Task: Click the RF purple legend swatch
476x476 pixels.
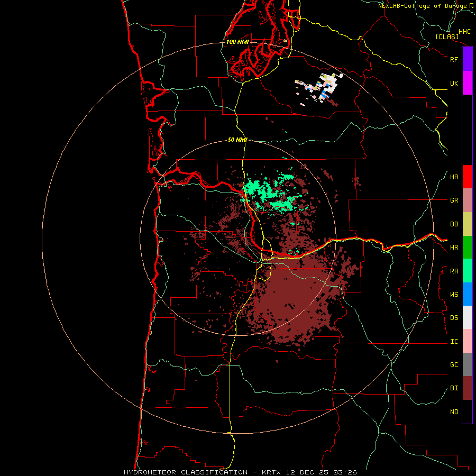Action: [467, 59]
